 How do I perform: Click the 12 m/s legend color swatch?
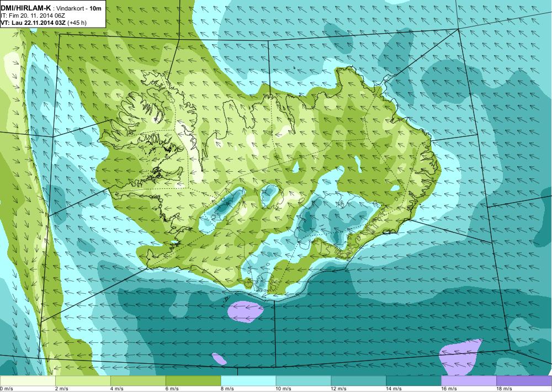pos(358,381)
